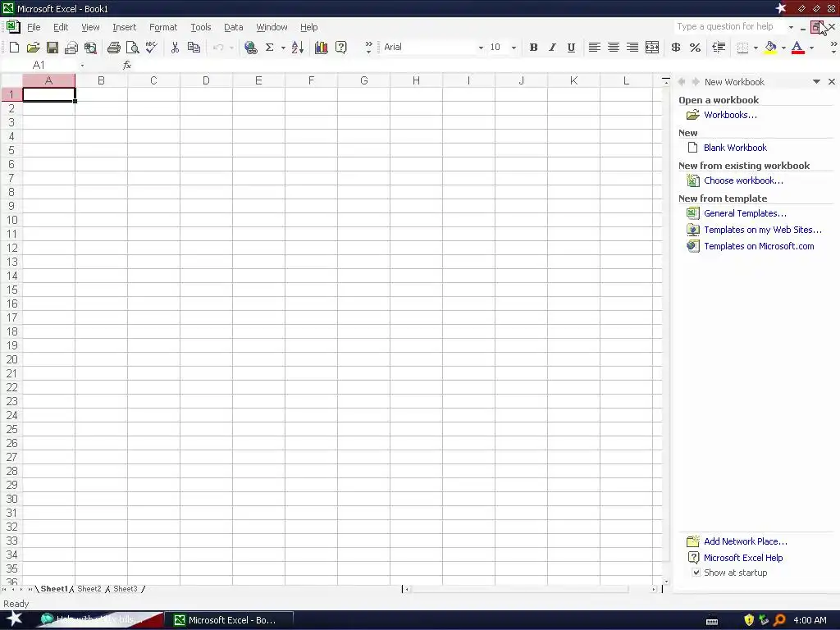
Task: Create a new blank workbook from toolbar
Action: [x=15, y=48]
